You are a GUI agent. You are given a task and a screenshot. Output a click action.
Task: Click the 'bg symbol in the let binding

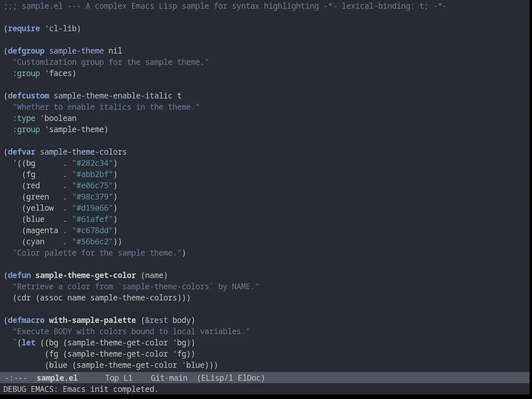(179, 342)
